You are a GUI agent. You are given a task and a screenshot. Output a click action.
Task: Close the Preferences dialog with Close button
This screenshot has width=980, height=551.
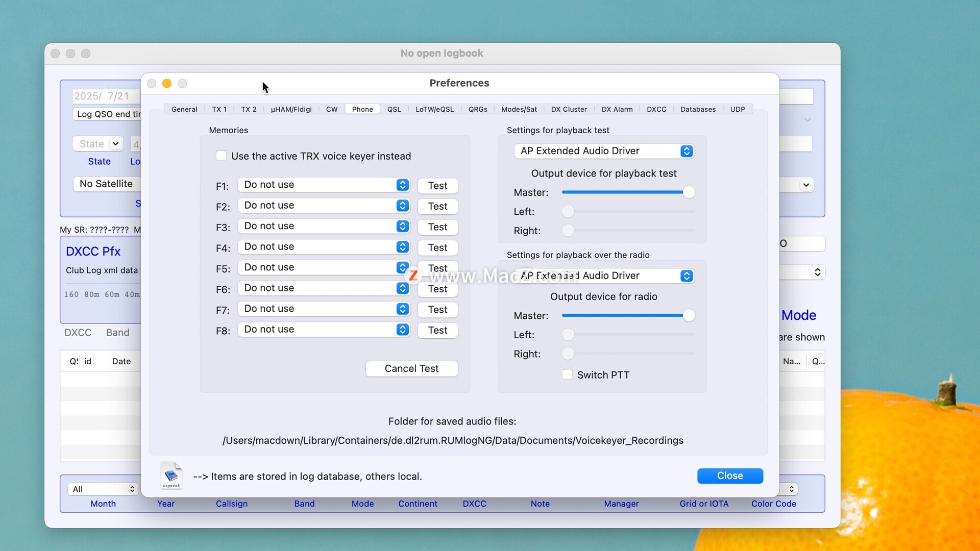tap(730, 475)
